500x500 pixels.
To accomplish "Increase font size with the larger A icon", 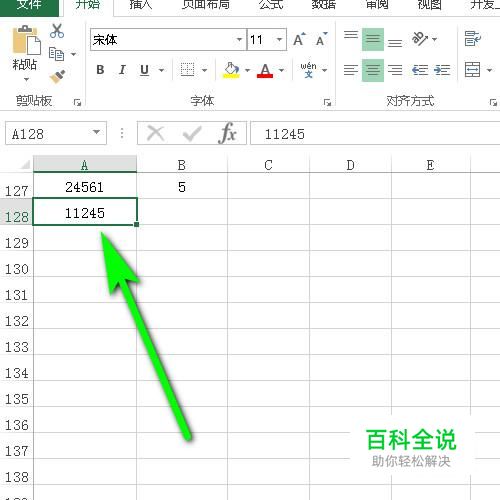I will coord(299,39).
